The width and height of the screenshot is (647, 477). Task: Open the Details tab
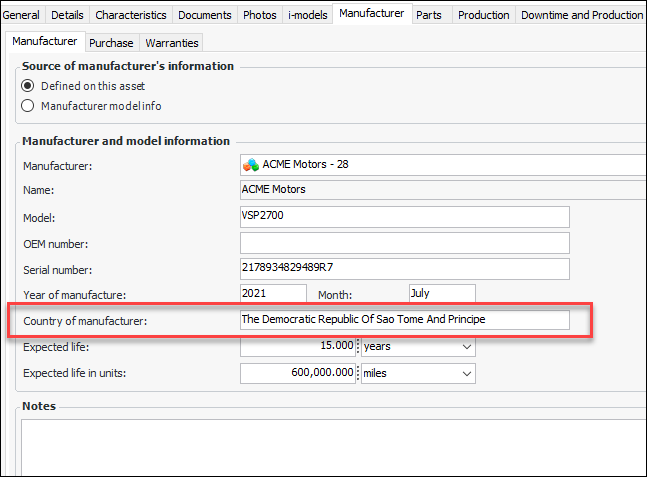point(66,15)
